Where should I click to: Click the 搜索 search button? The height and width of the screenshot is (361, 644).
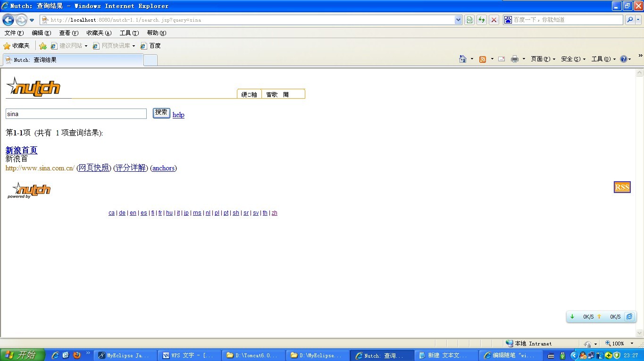coord(161,113)
